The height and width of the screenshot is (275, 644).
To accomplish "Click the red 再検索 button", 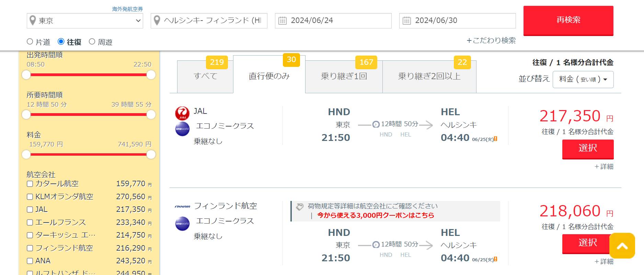I will click(x=568, y=21).
